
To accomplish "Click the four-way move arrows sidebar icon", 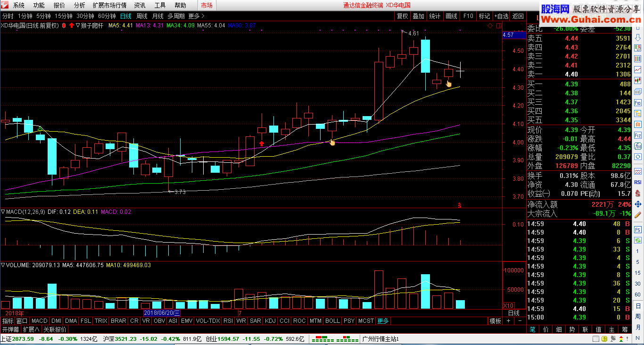I will (x=638, y=204).
